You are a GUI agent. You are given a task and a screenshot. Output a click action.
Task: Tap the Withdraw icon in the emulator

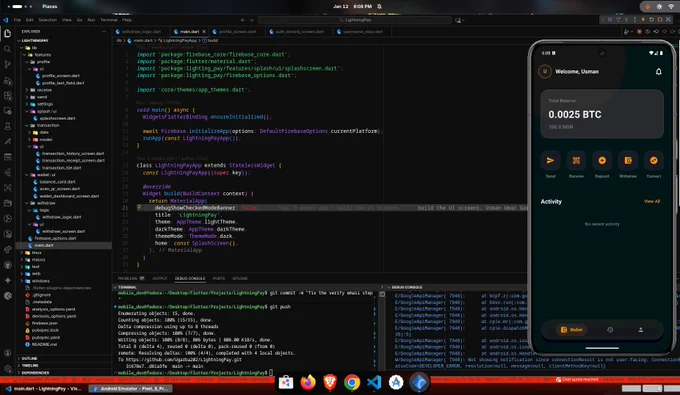pos(628,160)
